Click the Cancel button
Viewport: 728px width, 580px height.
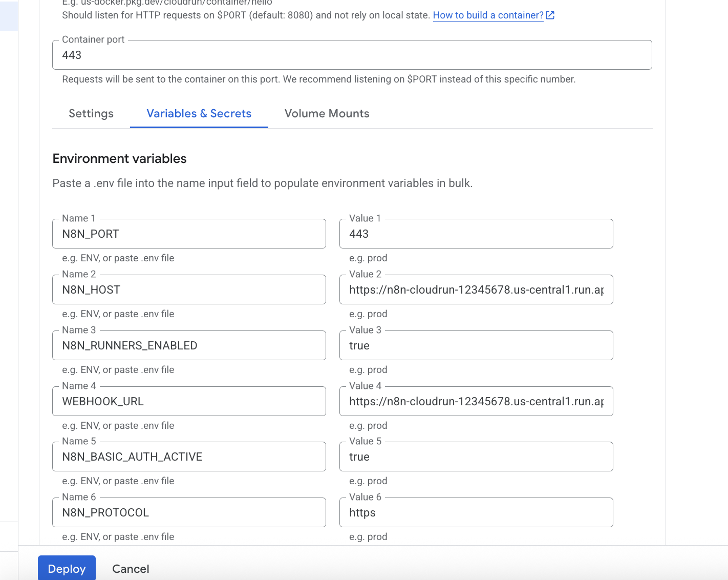click(131, 569)
